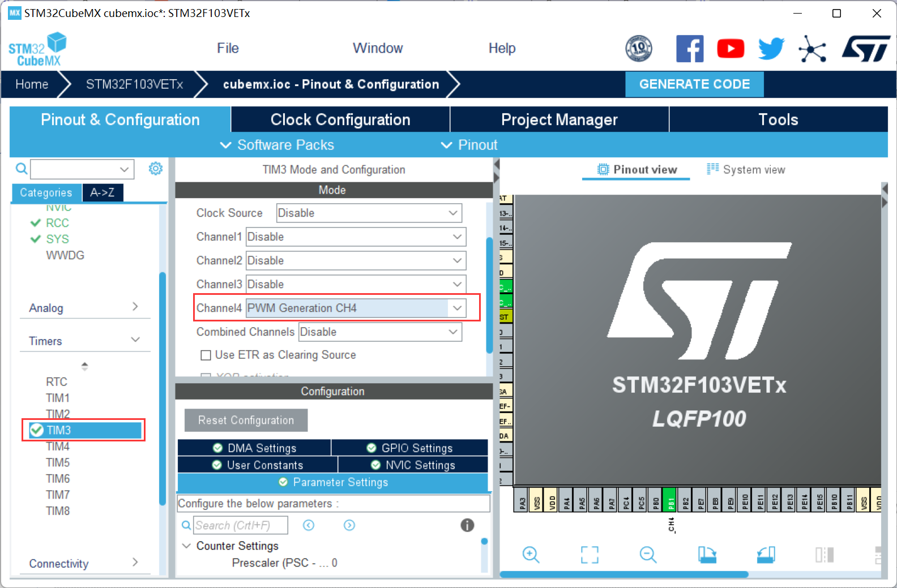Click the categories search magnifier icon
The image size is (897, 588).
[x=21, y=169]
